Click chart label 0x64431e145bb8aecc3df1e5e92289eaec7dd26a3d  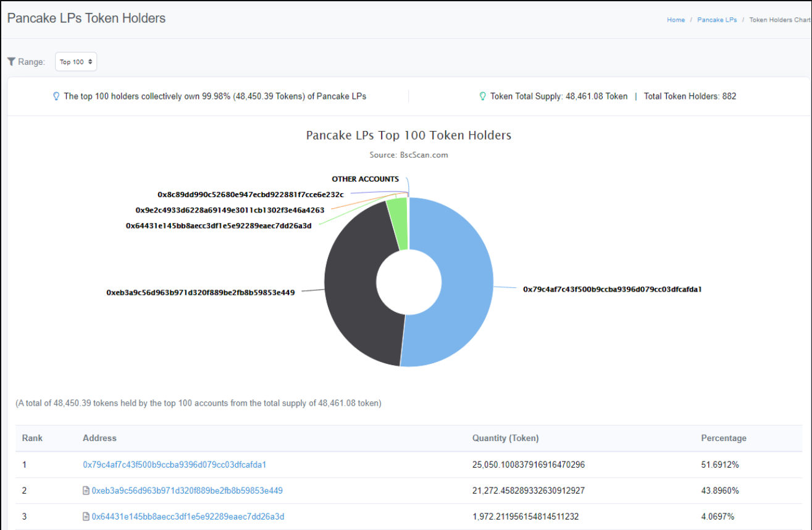[x=219, y=225]
